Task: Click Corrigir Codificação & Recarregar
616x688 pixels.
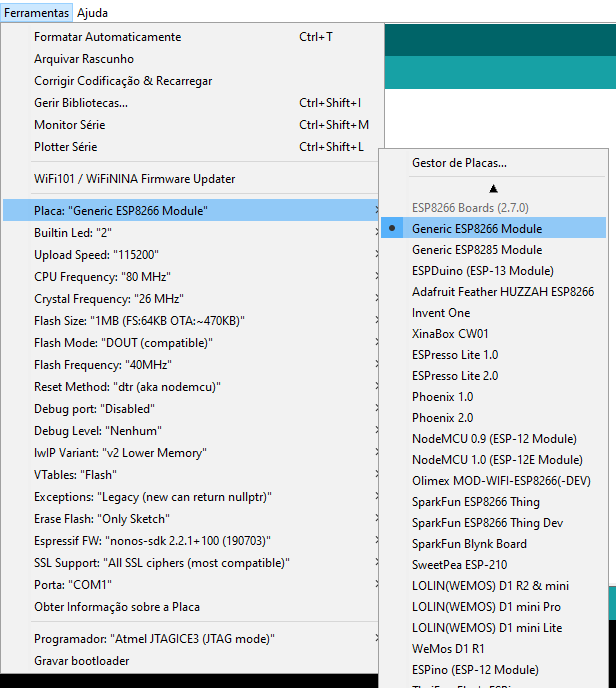Action: (191, 81)
